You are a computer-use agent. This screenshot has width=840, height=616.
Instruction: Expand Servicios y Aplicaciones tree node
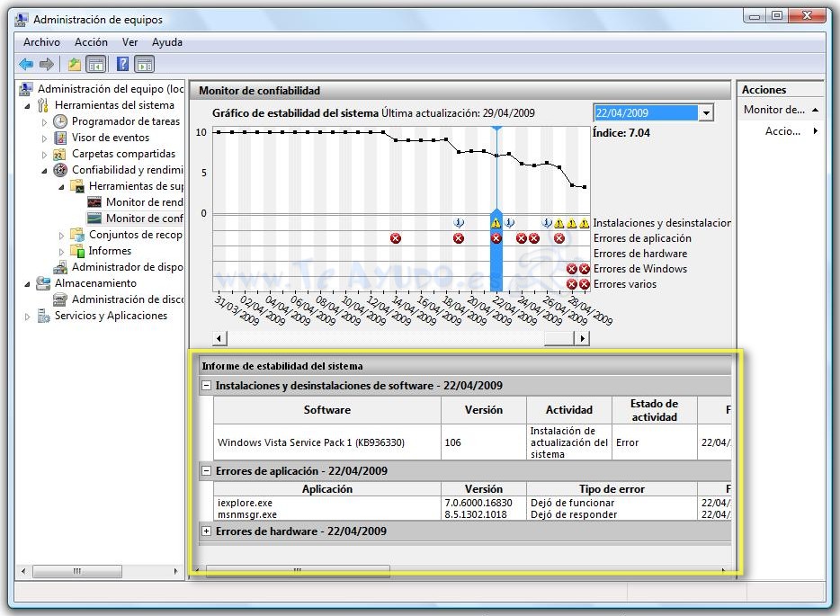(x=28, y=317)
